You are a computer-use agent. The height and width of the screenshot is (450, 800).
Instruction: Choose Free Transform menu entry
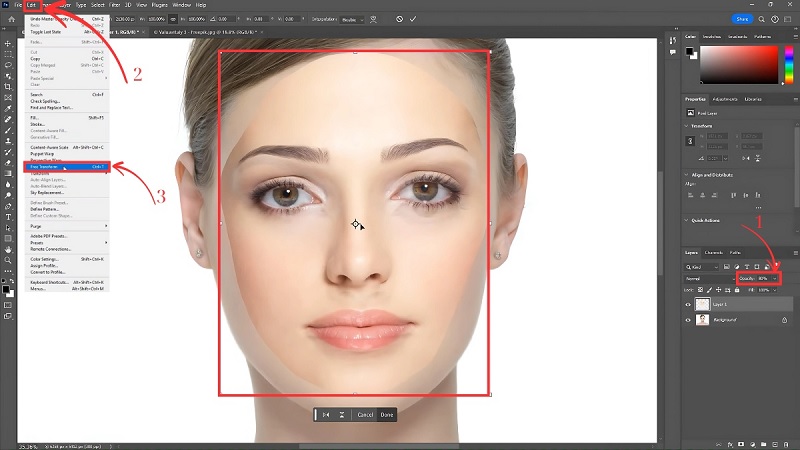67,167
